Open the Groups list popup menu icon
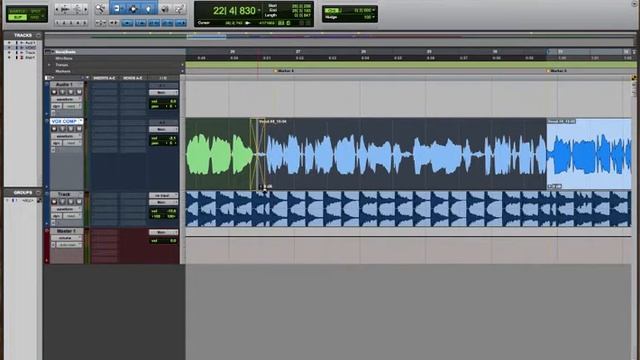Viewport: 640px width, 360px height. [38, 192]
